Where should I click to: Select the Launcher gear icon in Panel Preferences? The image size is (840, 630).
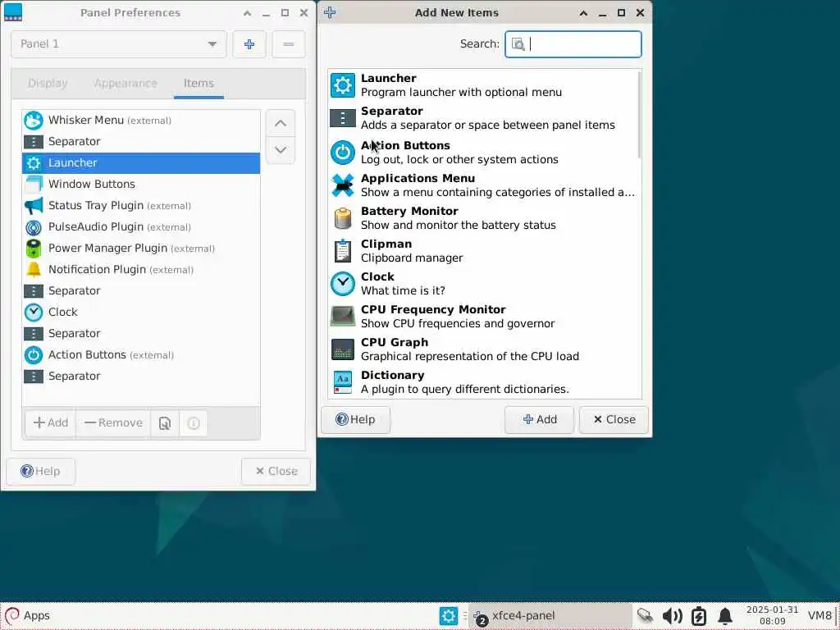point(33,163)
